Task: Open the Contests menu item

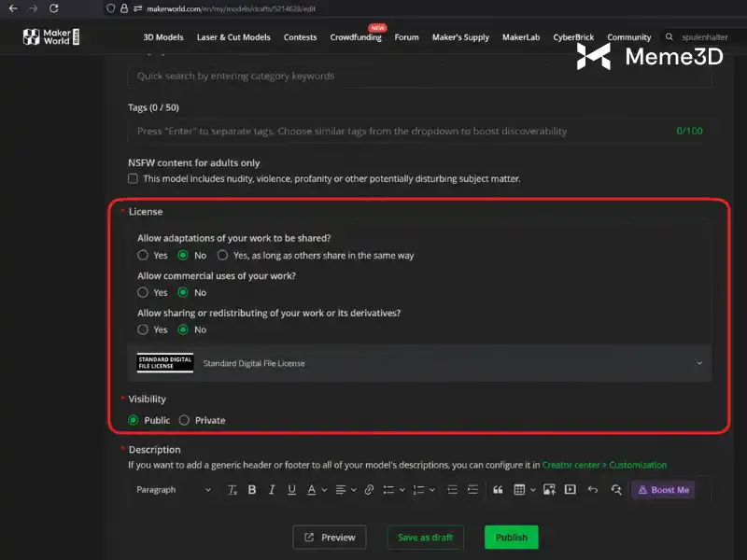Action: tap(300, 37)
